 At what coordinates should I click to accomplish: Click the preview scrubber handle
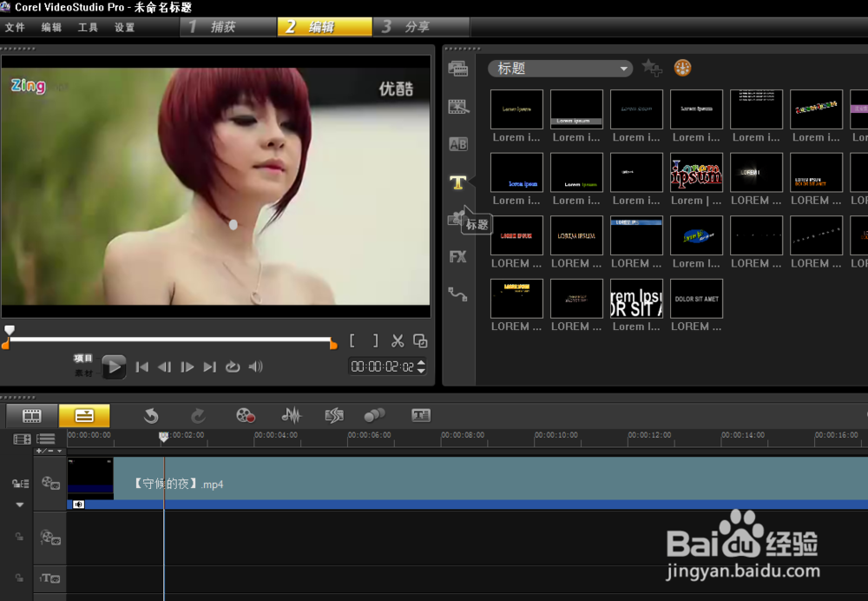10,330
